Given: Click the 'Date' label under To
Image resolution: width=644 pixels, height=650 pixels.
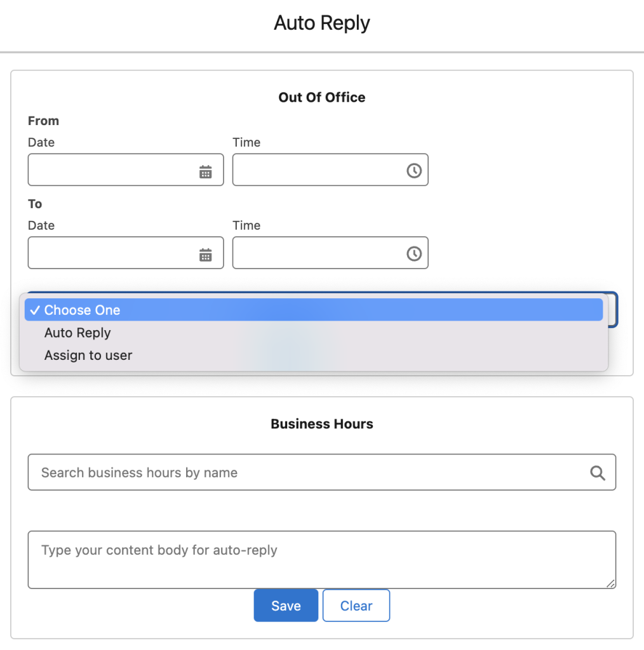Looking at the screenshot, I should [41, 225].
